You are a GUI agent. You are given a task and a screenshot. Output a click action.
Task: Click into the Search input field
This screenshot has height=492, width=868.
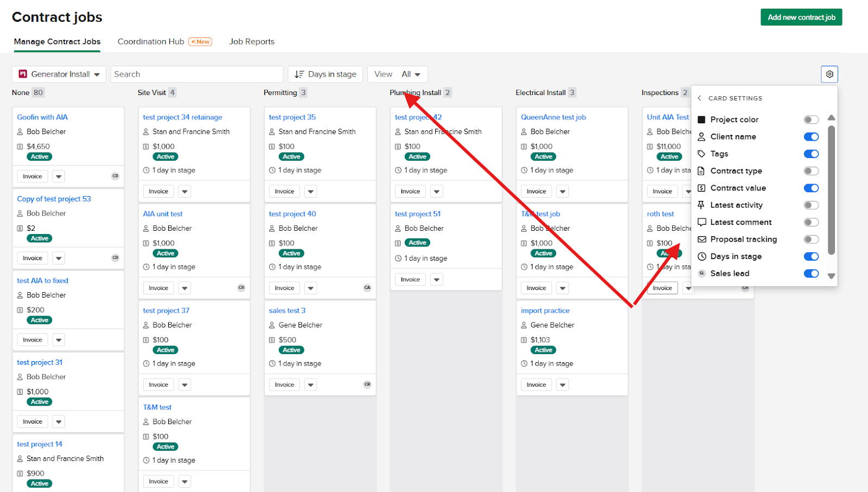[x=196, y=74]
